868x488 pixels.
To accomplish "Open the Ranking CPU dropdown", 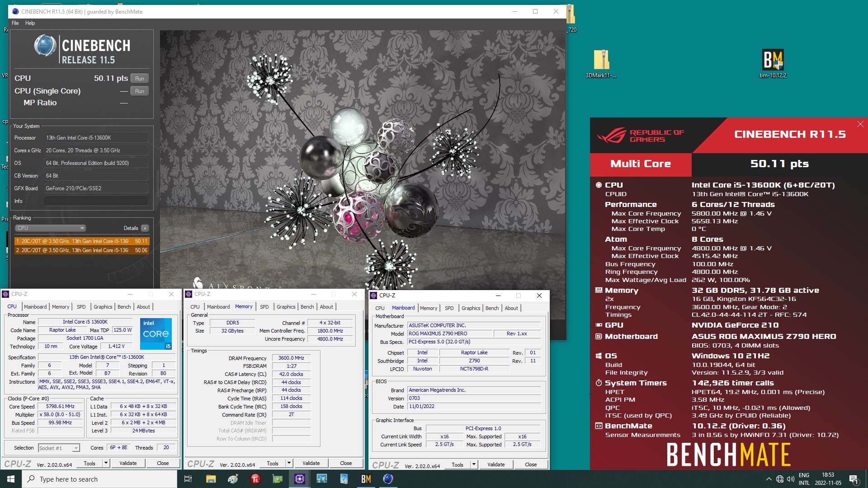I will [x=50, y=228].
